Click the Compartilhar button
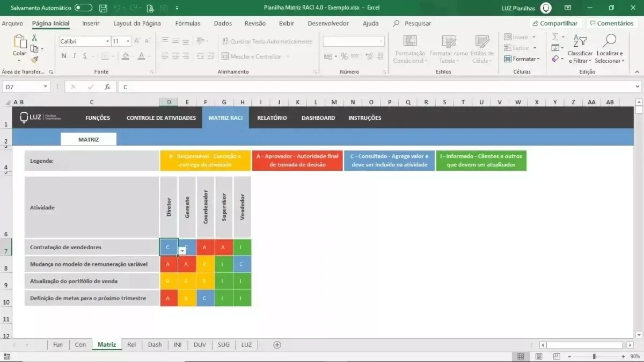The width and height of the screenshot is (644, 362). [x=555, y=23]
